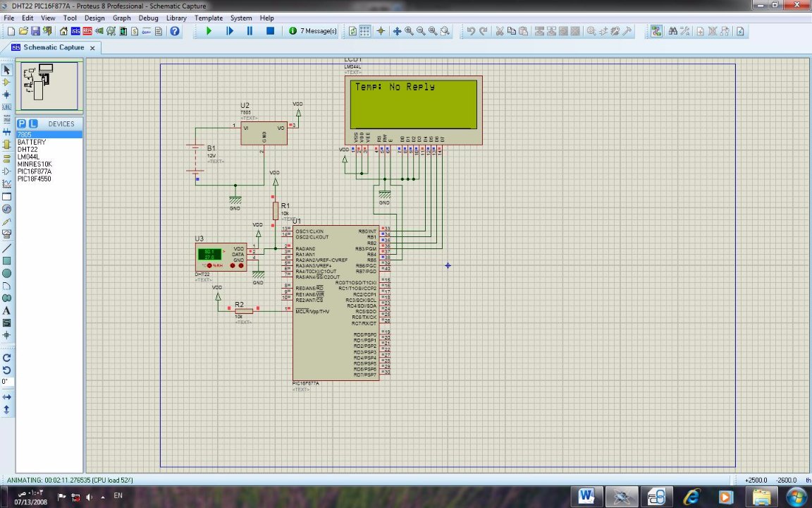Open the Debug menu
The height and width of the screenshot is (508, 812).
tap(148, 18)
